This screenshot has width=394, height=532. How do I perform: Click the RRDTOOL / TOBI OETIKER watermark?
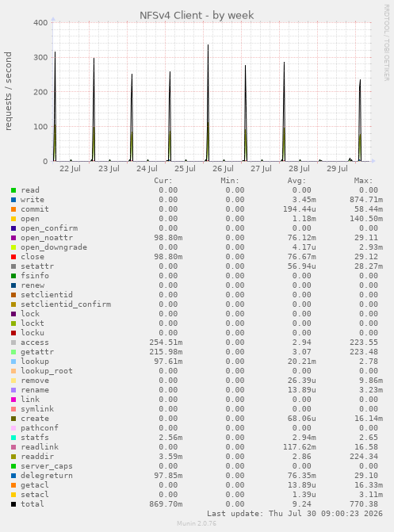pos(387,42)
